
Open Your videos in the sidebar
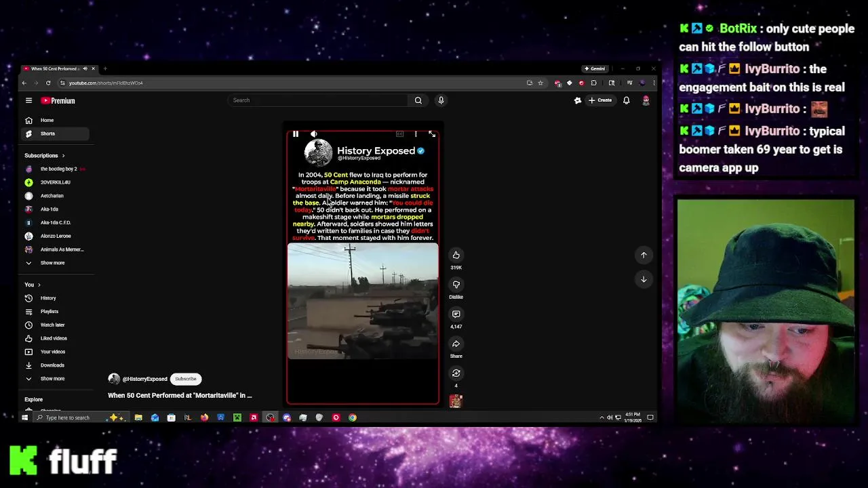click(54, 352)
